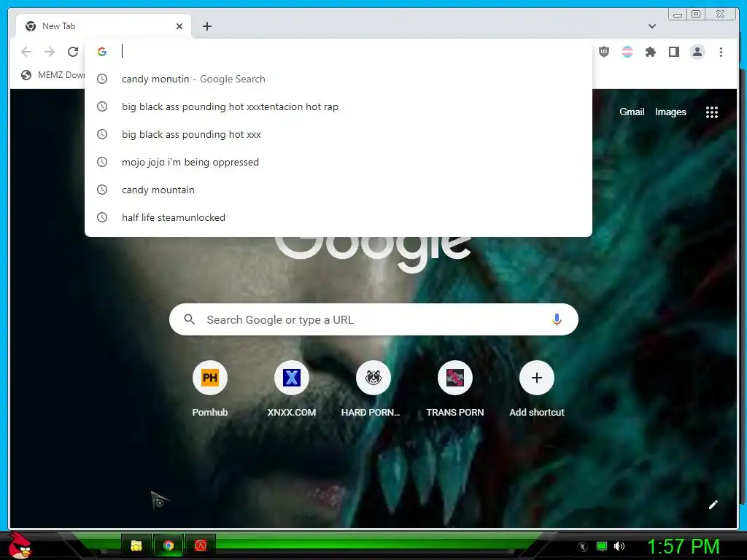Choose the 'candy mountain' suggestion
Viewport: 747px width, 560px height.
point(338,190)
